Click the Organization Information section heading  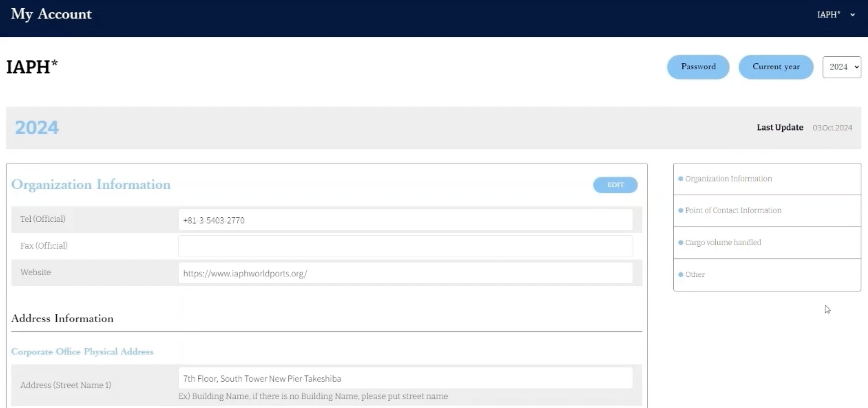click(x=91, y=185)
